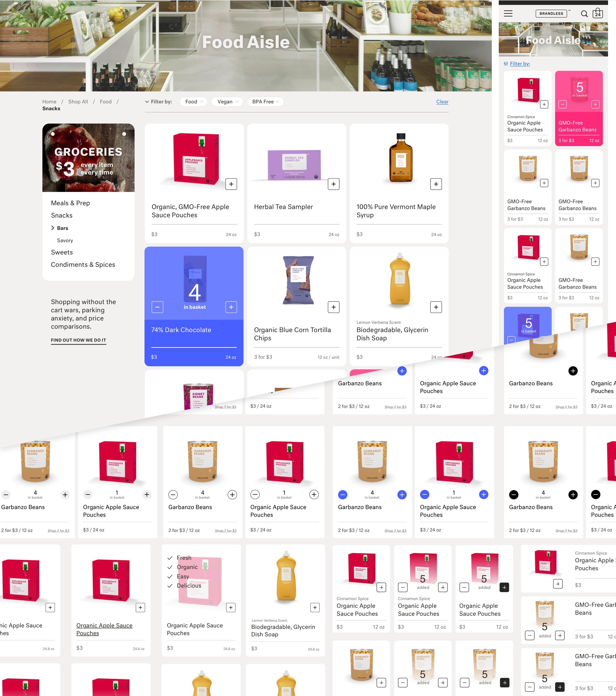616x696 pixels.
Task: Increase 74% Dark Chocolate quantity with plus
Action: 231,307
